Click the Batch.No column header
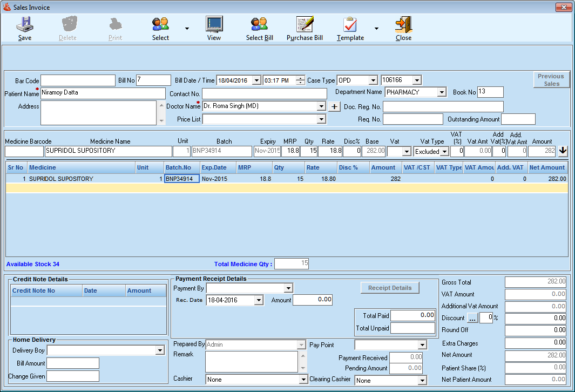The width and height of the screenshot is (575, 392). point(182,167)
